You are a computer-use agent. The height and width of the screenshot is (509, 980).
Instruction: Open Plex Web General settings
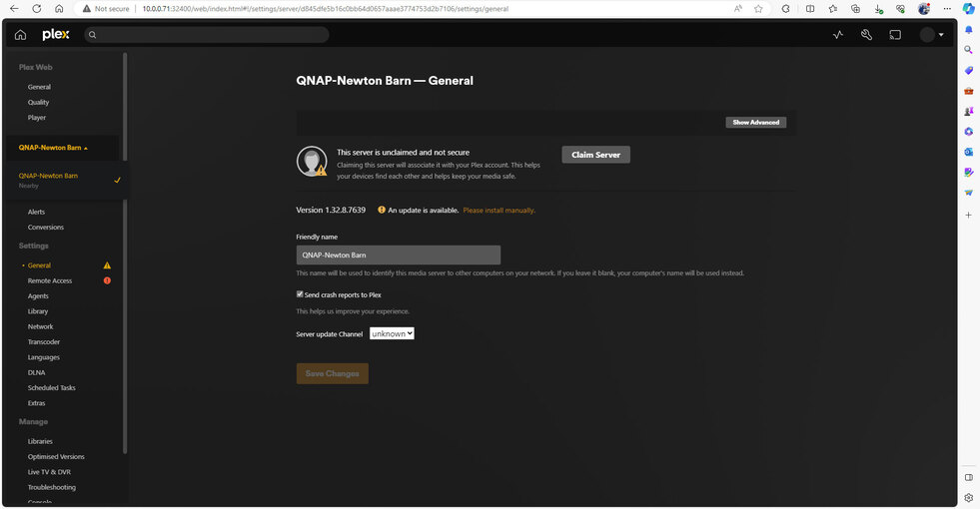tap(39, 87)
